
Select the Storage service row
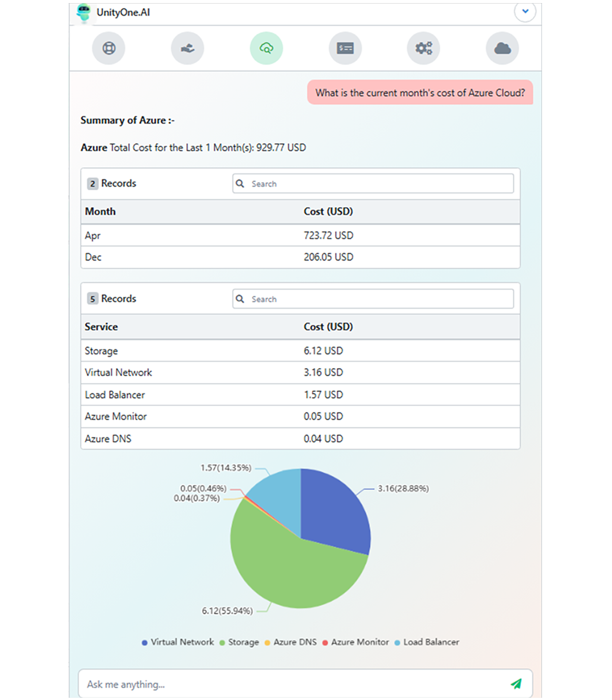coord(300,351)
